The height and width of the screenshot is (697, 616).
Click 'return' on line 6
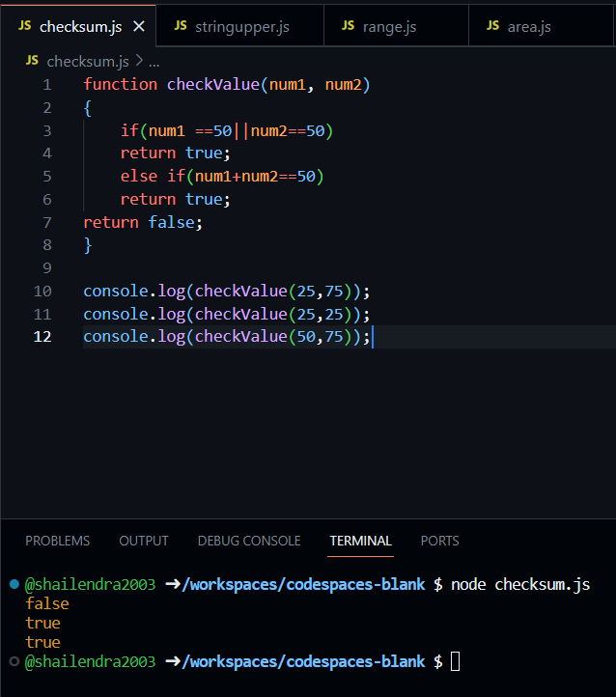[x=149, y=200]
